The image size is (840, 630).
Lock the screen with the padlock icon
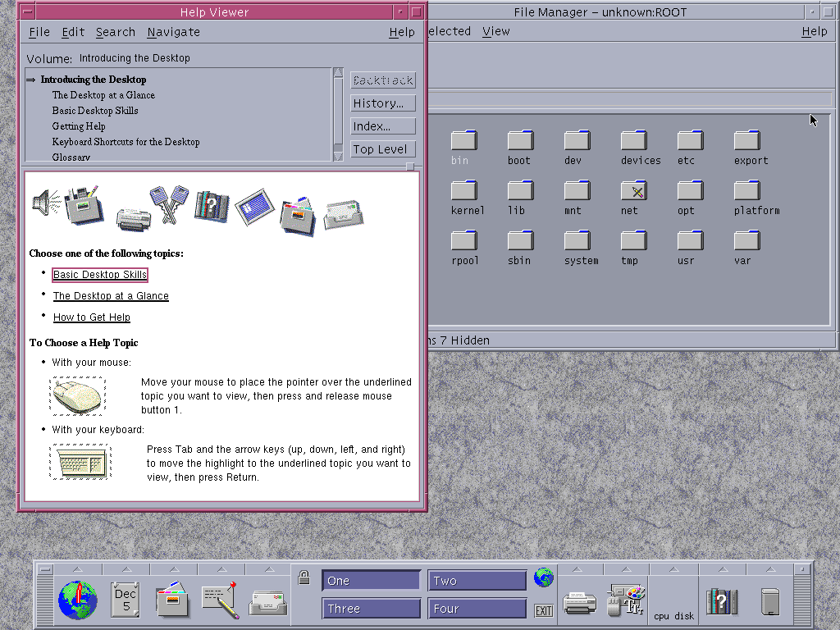(304, 577)
